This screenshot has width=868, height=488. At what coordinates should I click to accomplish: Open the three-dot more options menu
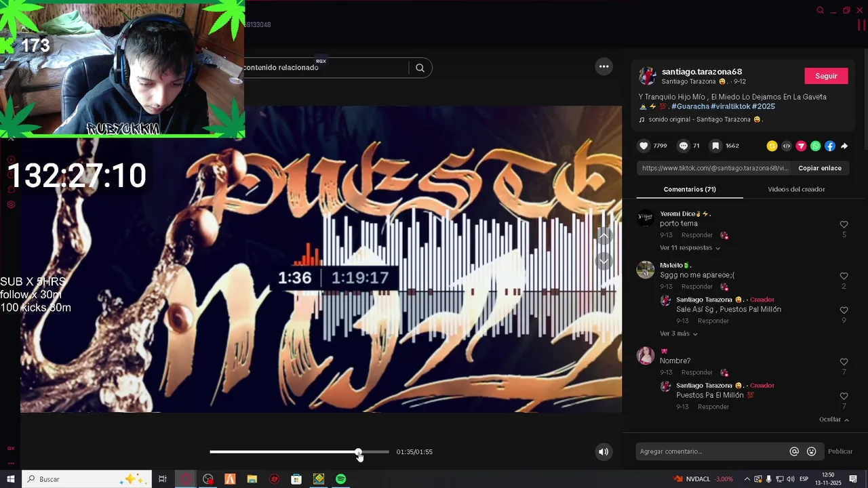pyautogui.click(x=604, y=66)
